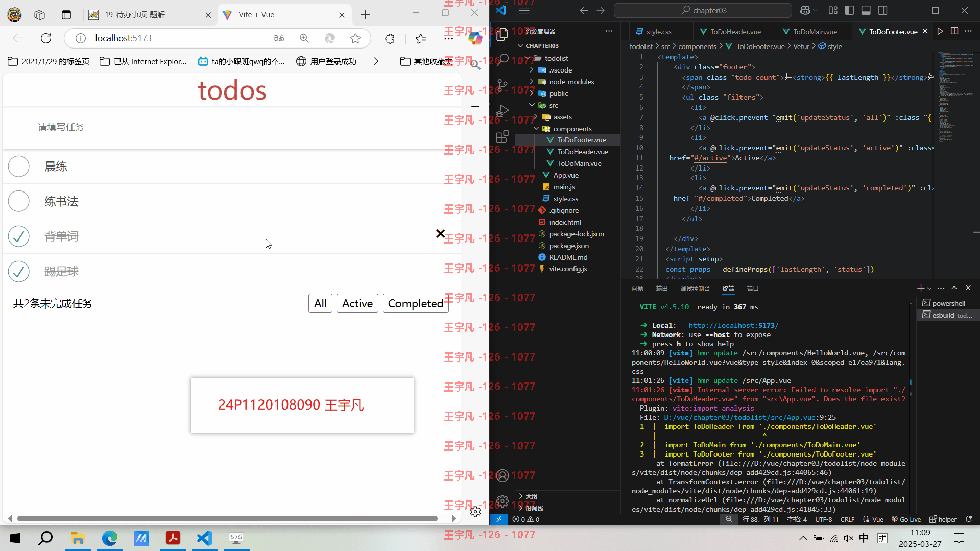This screenshot has height=551, width=980.
Task: Open Run and Debug view icon
Action: [503, 111]
